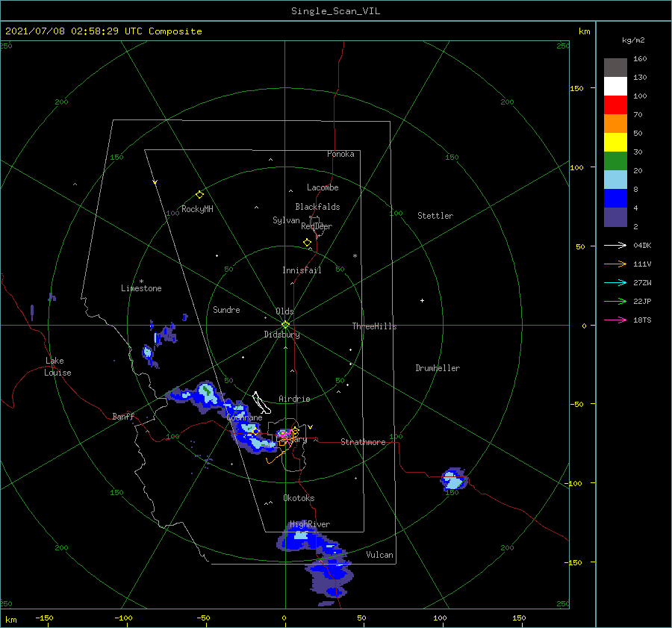Click the radar center diamond near Olds

pos(285,325)
